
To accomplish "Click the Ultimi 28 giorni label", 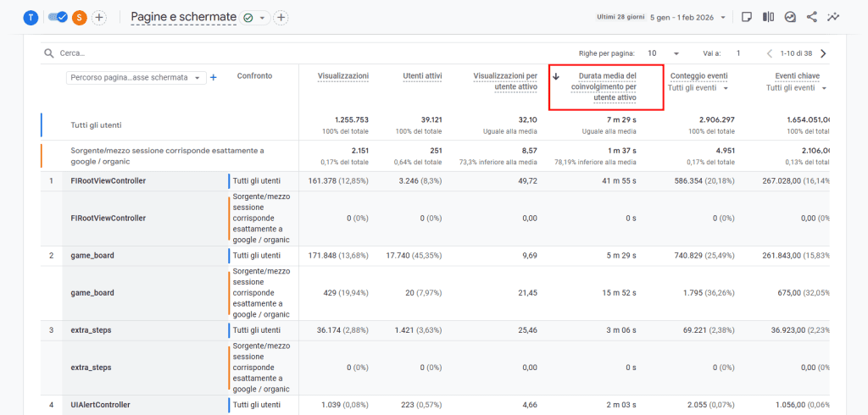I will coord(620,17).
